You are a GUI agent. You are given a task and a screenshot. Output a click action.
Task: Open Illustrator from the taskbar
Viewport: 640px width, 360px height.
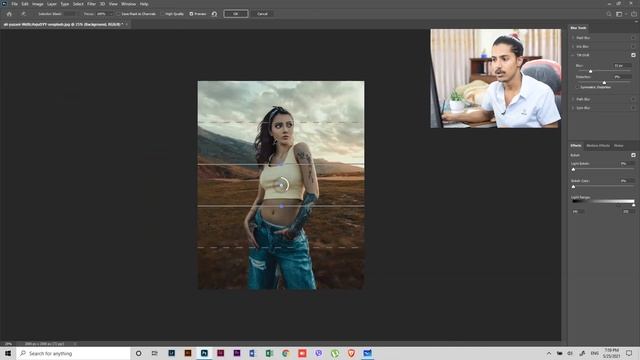pyautogui.click(x=188, y=353)
